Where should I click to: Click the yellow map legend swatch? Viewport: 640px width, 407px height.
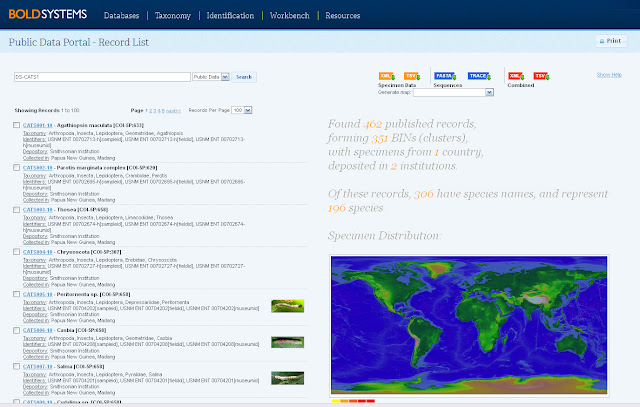pyautogui.click(x=335, y=401)
